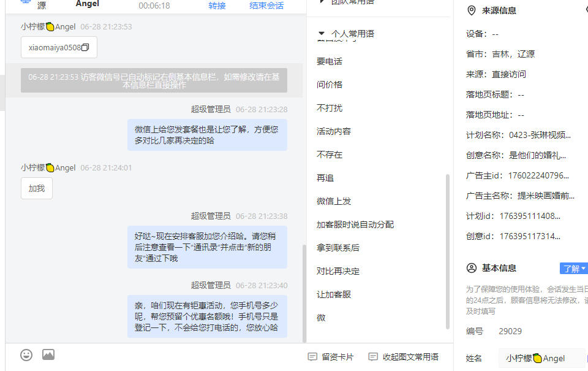Select the 问价格 quick phrase
The height and width of the screenshot is (371, 588).
330,85
